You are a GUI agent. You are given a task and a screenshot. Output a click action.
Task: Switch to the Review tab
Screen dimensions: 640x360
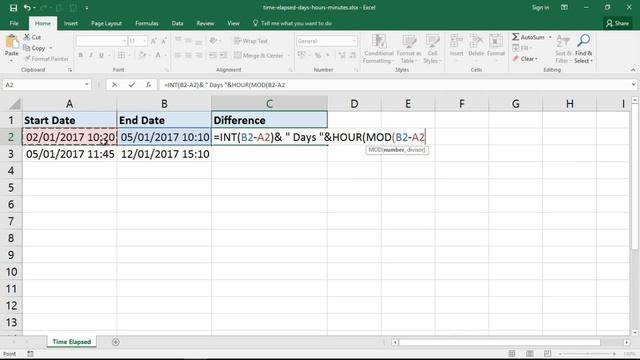coord(205,23)
